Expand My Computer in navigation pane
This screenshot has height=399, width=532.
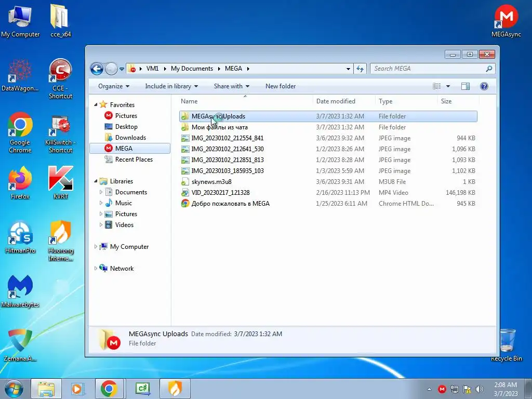point(96,247)
